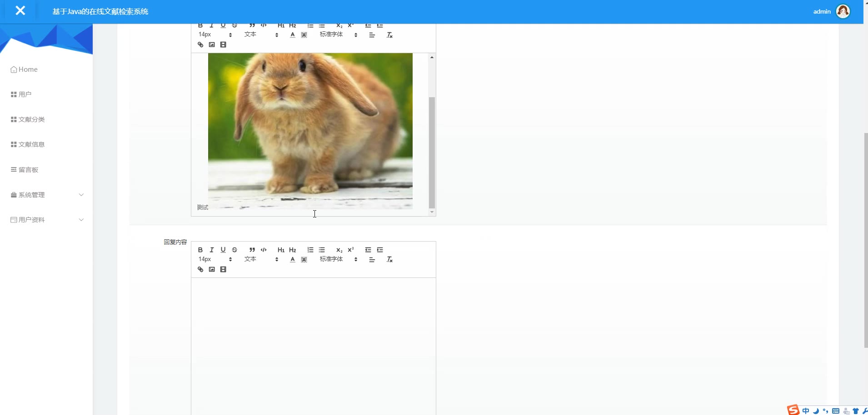868x415 pixels.
Task: Start numbered list in the 回复内容 editor
Action: tap(310, 250)
